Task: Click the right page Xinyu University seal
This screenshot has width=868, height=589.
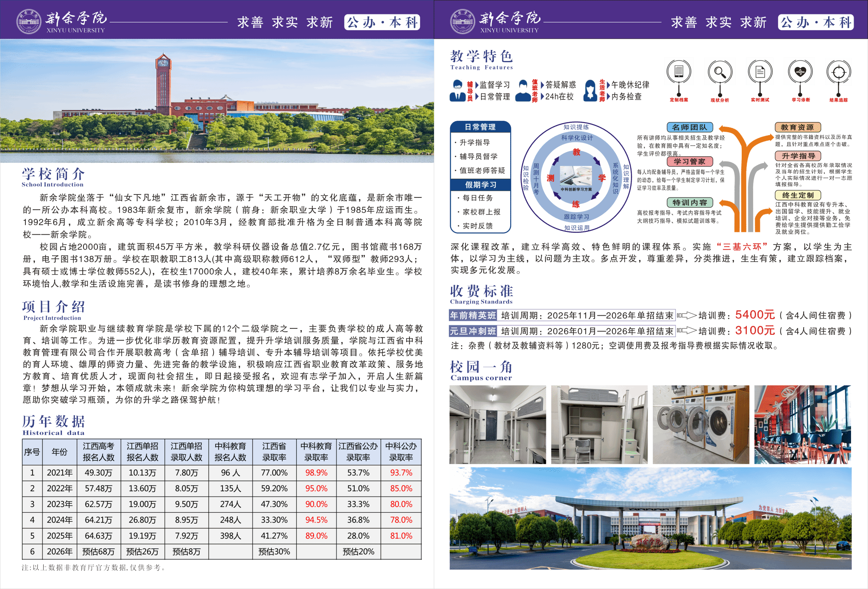Action: point(462,22)
